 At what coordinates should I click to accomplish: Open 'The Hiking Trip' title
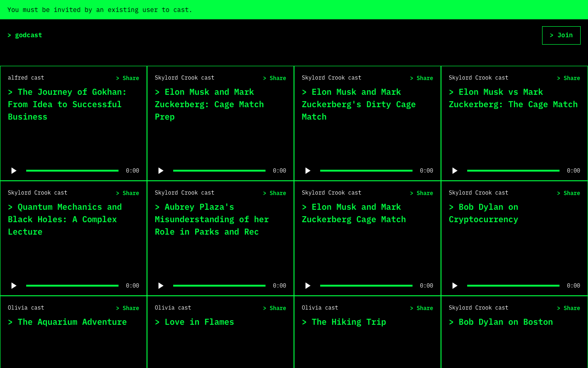[x=344, y=322]
